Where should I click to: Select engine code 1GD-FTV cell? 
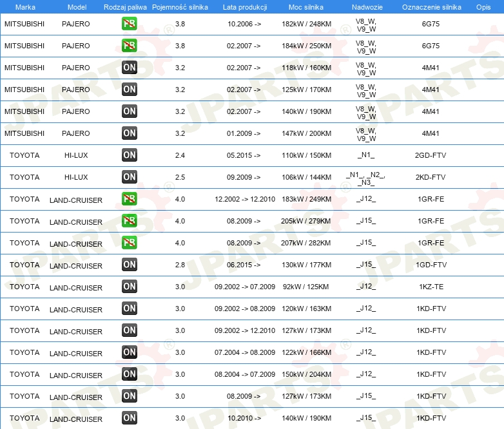[431, 265]
